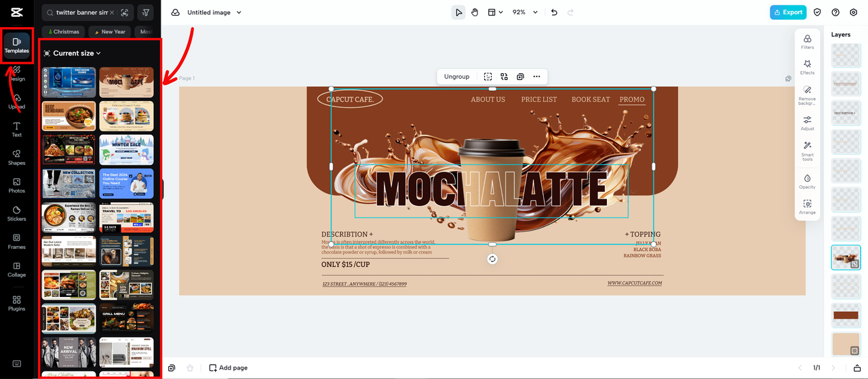868x379 pixels.
Task: Clear the template search text
Action: (112, 13)
